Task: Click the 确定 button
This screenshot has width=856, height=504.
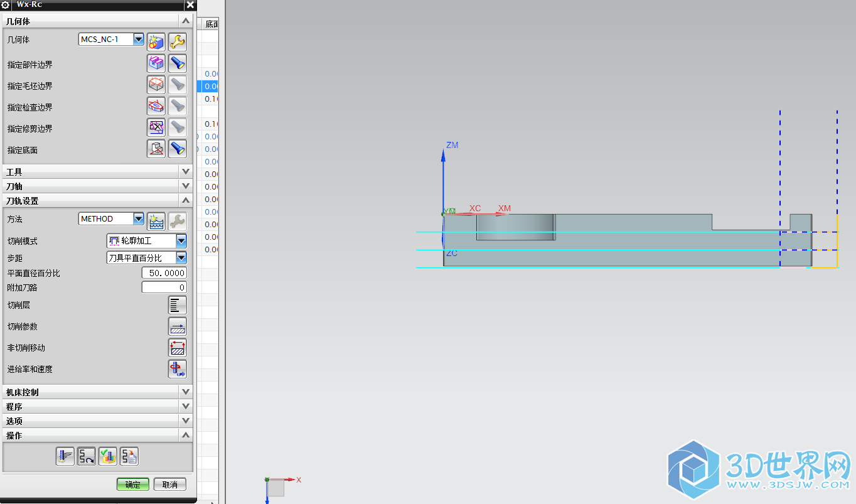Action: 133,485
